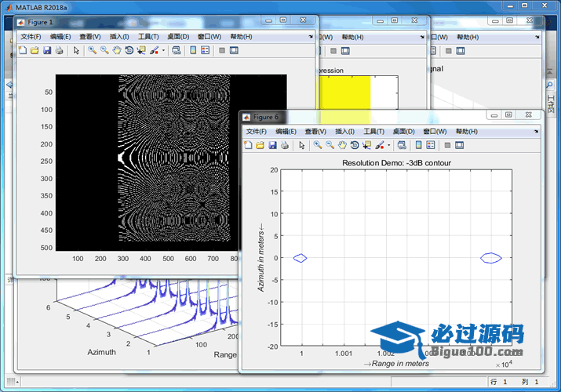Click Hide Plot Tools icon in Figure 1
This screenshot has width=561, height=392.
click(x=222, y=50)
